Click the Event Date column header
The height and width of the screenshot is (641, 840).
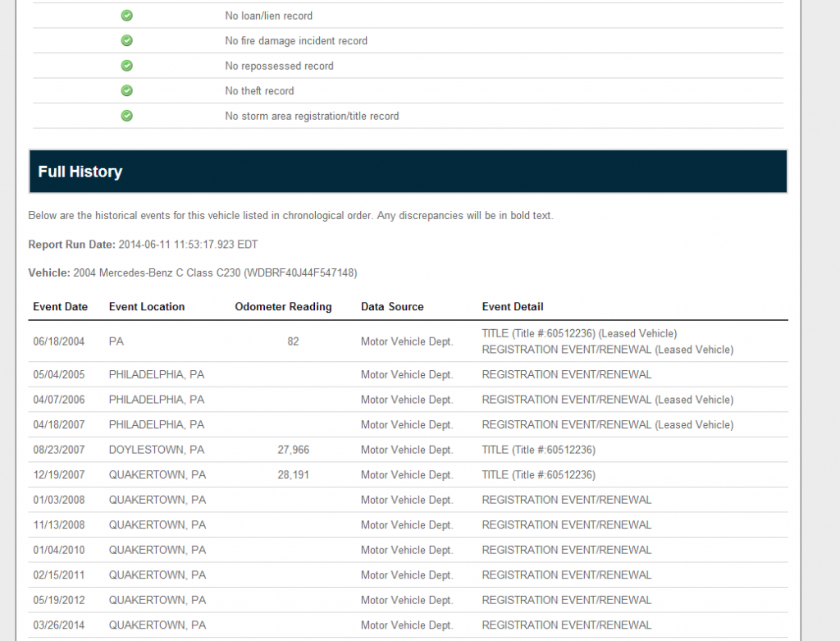(x=60, y=307)
